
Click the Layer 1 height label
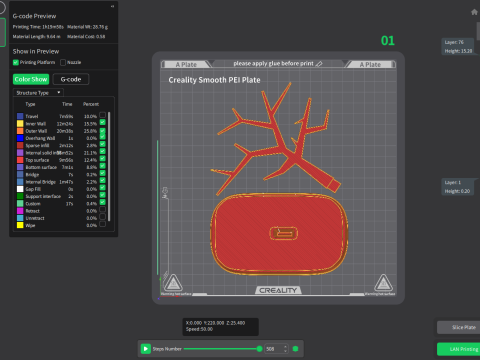(457, 187)
